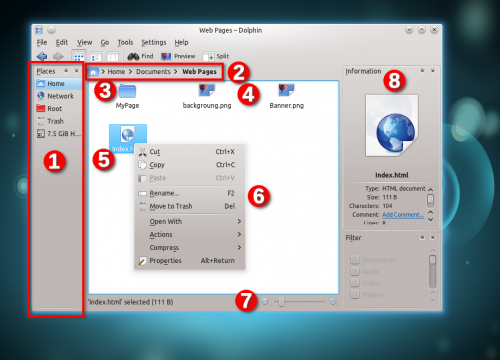
Task: Open the Edit menu
Action: [x=62, y=42]
